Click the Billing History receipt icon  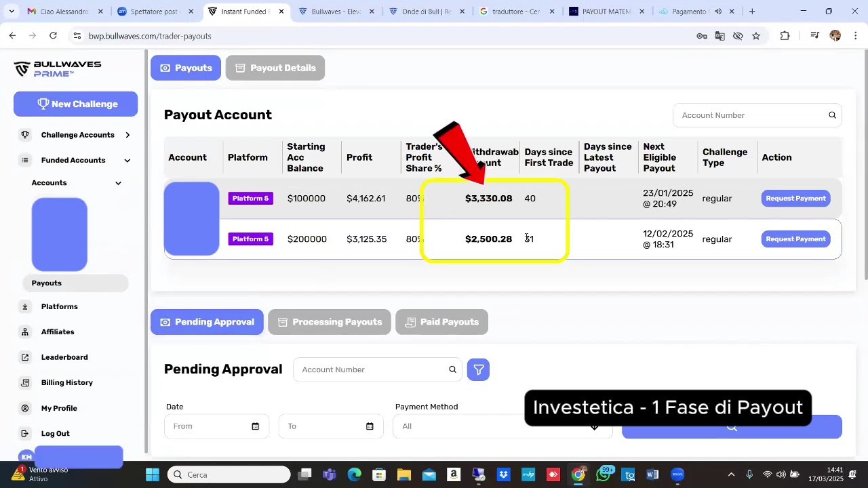(25, 383)
